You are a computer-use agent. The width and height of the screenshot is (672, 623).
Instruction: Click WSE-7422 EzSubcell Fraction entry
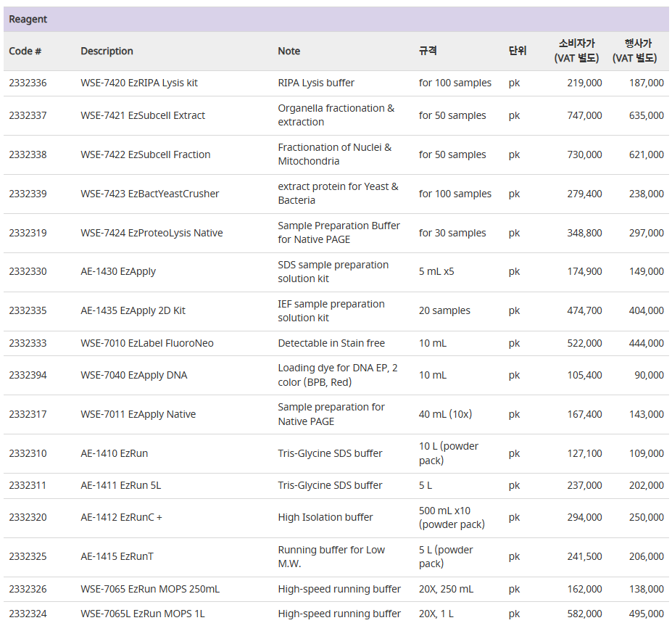[x=145, y=154]
